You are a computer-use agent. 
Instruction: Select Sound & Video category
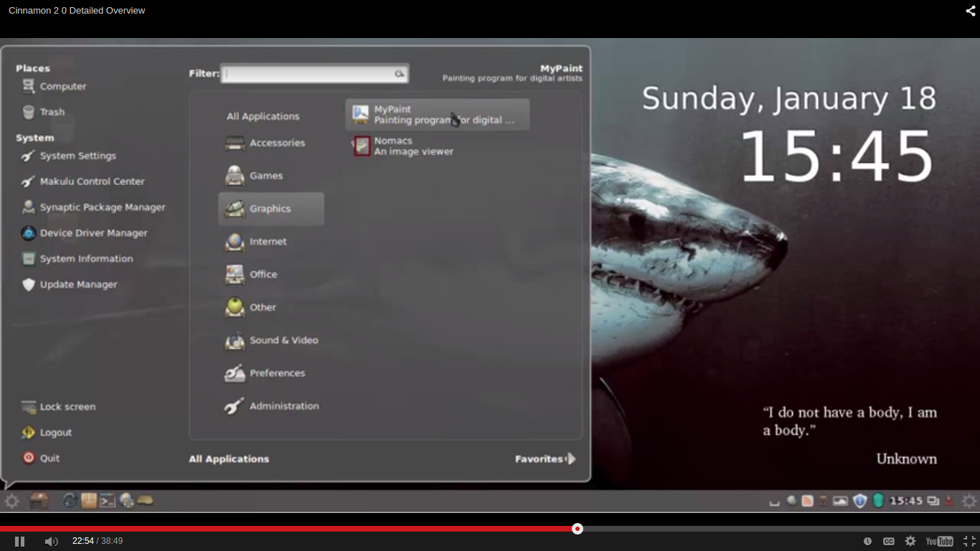(283, 341)
